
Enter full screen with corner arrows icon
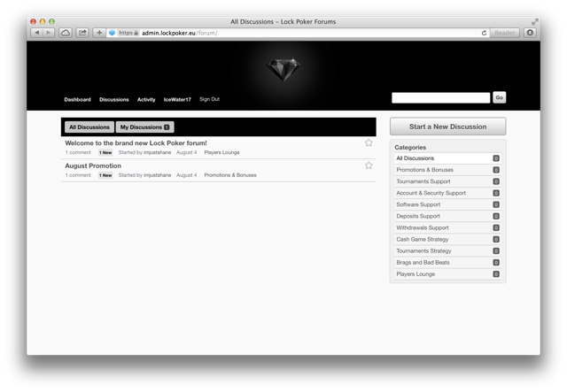click(x=535, y=21)
